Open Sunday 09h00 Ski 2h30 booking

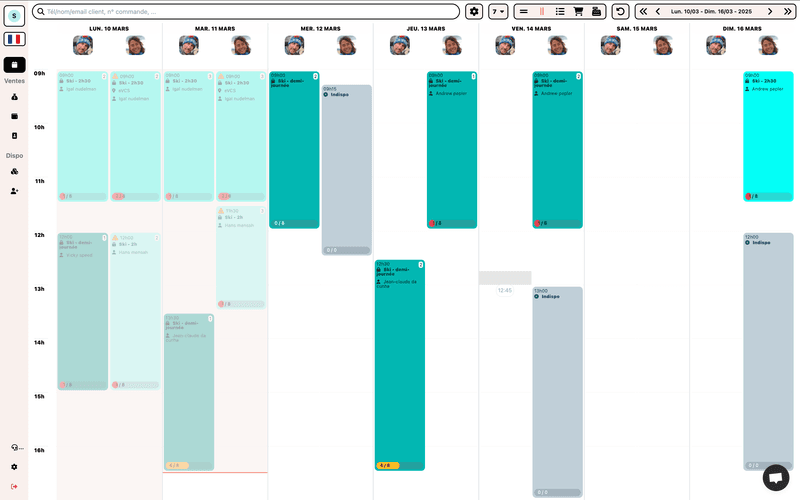(x=768, y=136)
